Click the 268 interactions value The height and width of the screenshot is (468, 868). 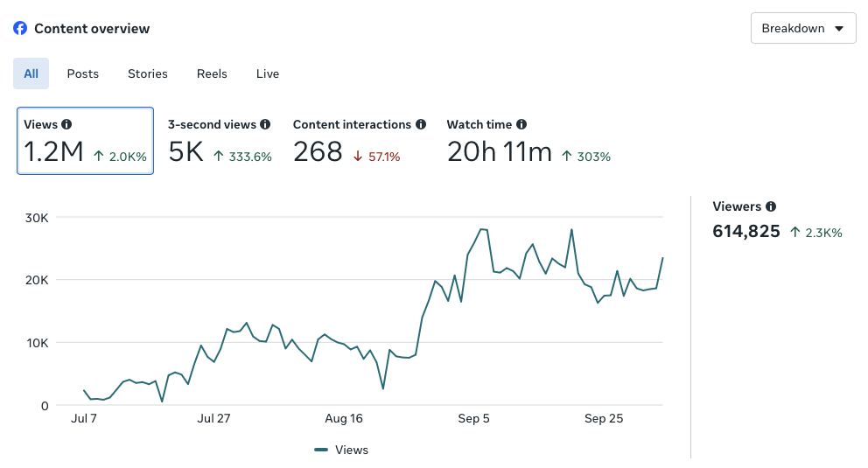click(x=318, y=151)
